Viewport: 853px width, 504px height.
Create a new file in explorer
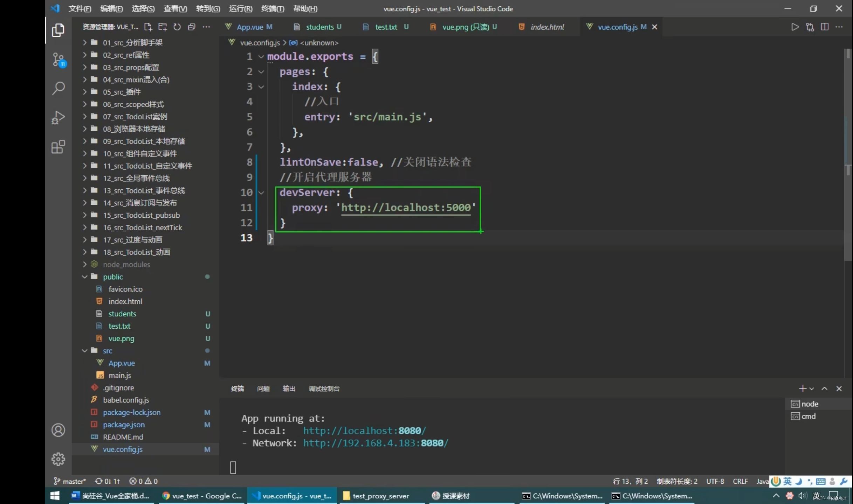tap(148, 27)
